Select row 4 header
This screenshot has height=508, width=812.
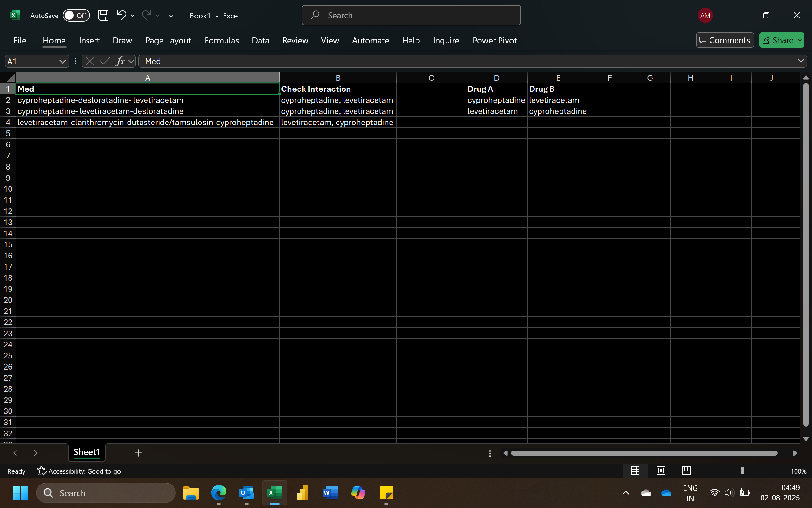(x=8, y=122)
